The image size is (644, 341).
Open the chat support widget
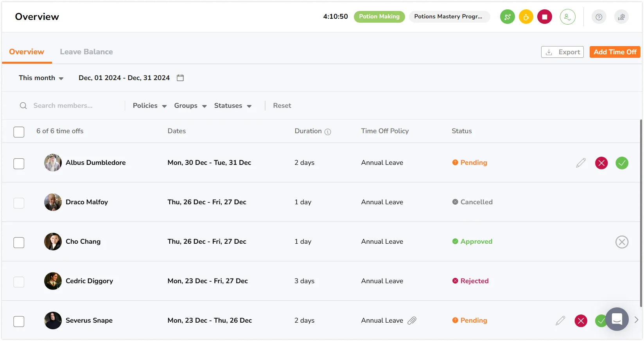click(617, 319)
